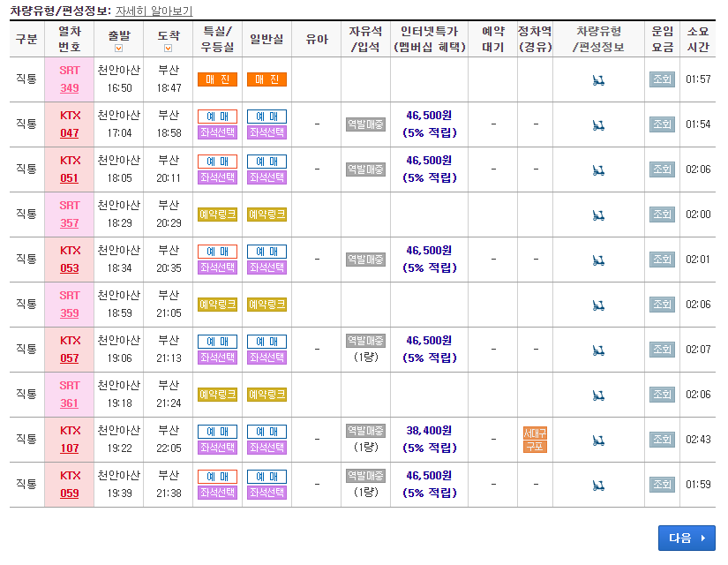Choose first class seat on KTX 047
This screenshot has width=728, height=565.
[217, 132]
